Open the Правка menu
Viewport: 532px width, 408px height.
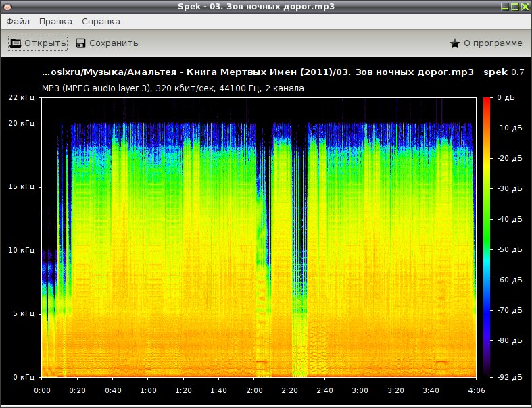point(55,22)
